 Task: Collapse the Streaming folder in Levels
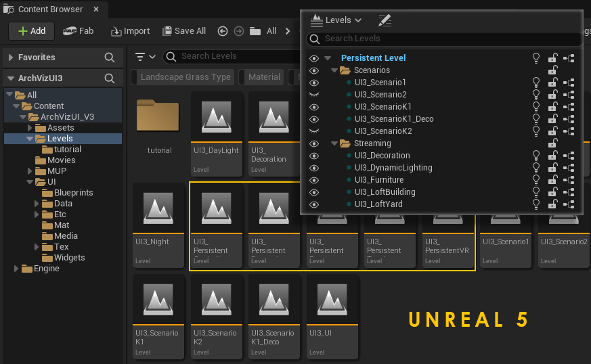click(x=334, y=143)
